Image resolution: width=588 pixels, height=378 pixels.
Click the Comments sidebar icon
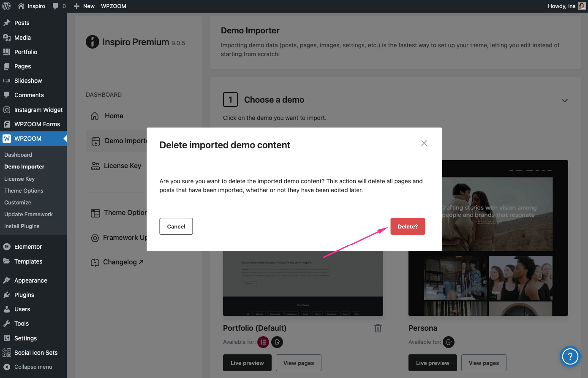click(7, 95)
